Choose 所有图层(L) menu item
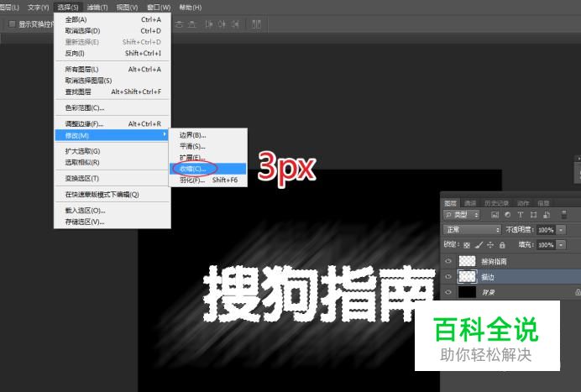Image resolution: width=581 pixels, height=392 pixels. 113,70
